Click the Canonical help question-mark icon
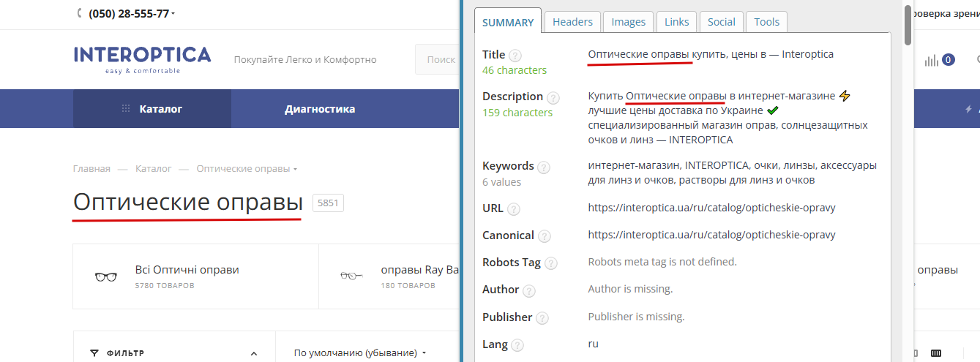Screen dimensions: 980x362 tap(544, 236)
